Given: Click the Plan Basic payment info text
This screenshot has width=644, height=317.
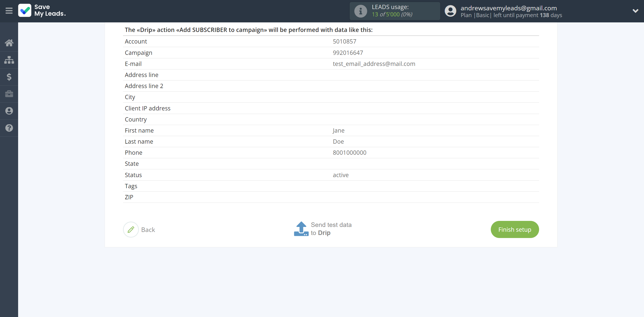Looking at the screenshot, I should [511, 15].
